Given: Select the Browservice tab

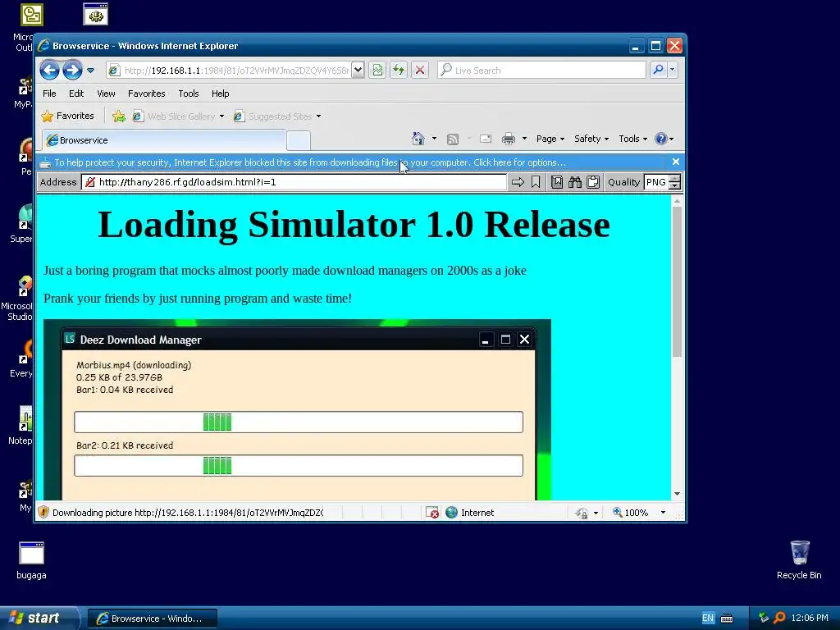Looking at the screenshot, I should point(164,140).
